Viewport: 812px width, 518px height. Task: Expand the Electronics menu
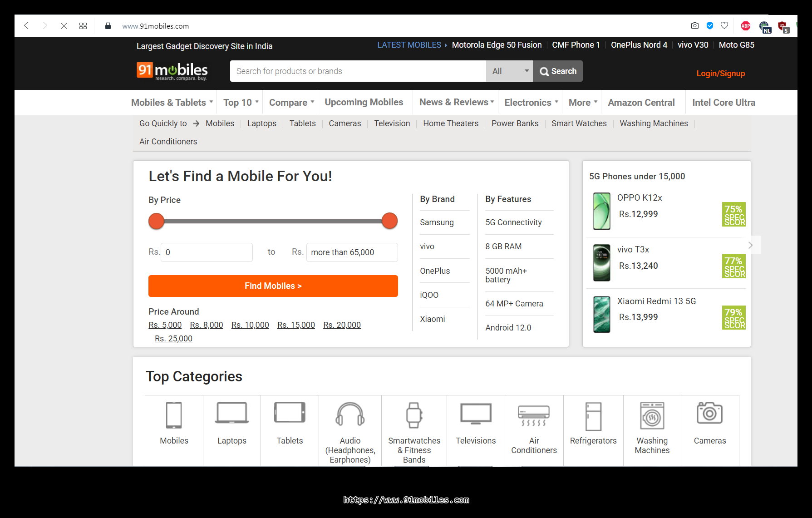point(531,103)
